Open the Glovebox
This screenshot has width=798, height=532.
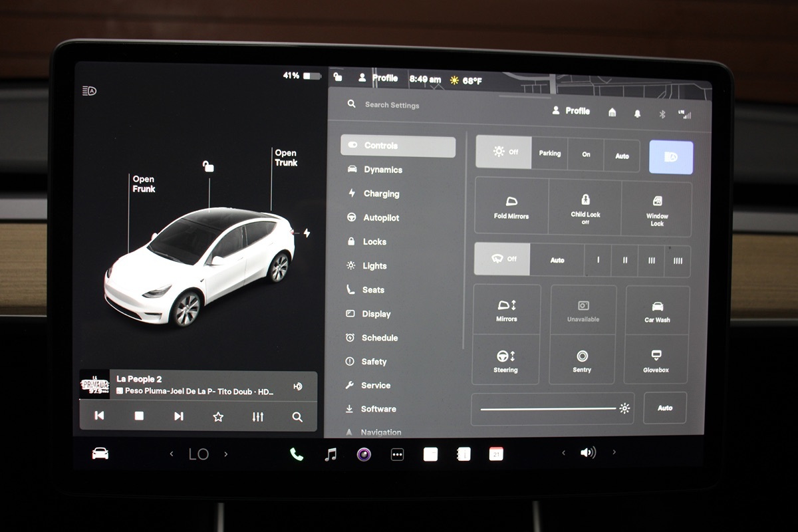[x=656, y=360]
